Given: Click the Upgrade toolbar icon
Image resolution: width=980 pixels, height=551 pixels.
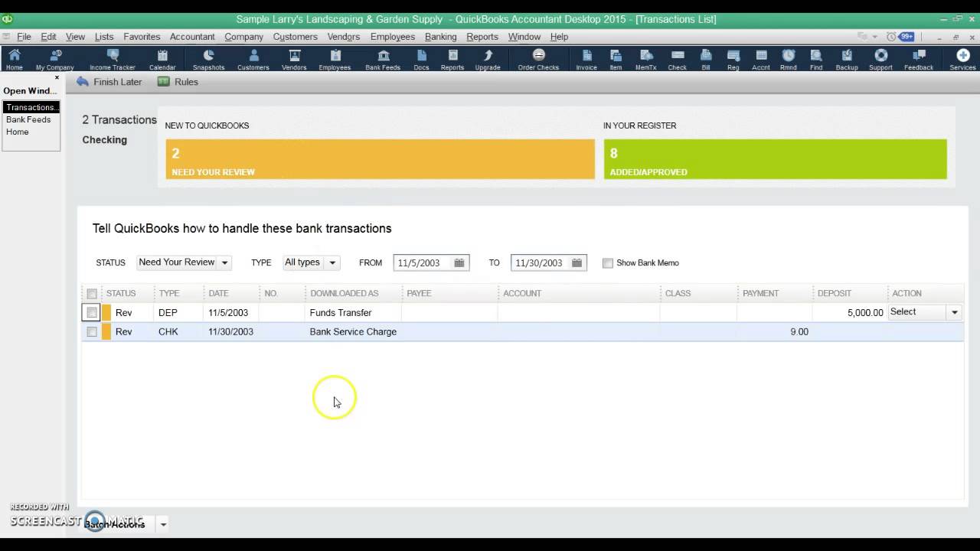Looking at the screenshot, I should point(488,60).
